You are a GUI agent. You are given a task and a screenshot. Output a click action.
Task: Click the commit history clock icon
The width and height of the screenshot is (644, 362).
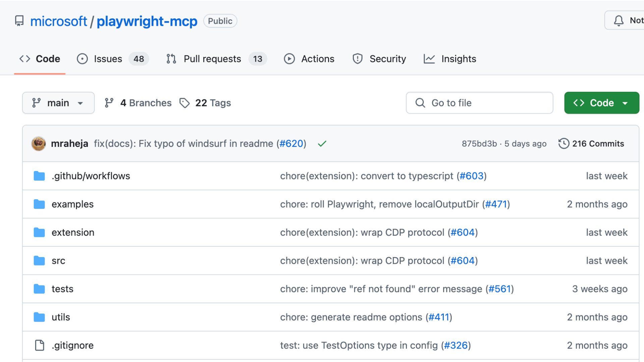(x=563, y=143)
